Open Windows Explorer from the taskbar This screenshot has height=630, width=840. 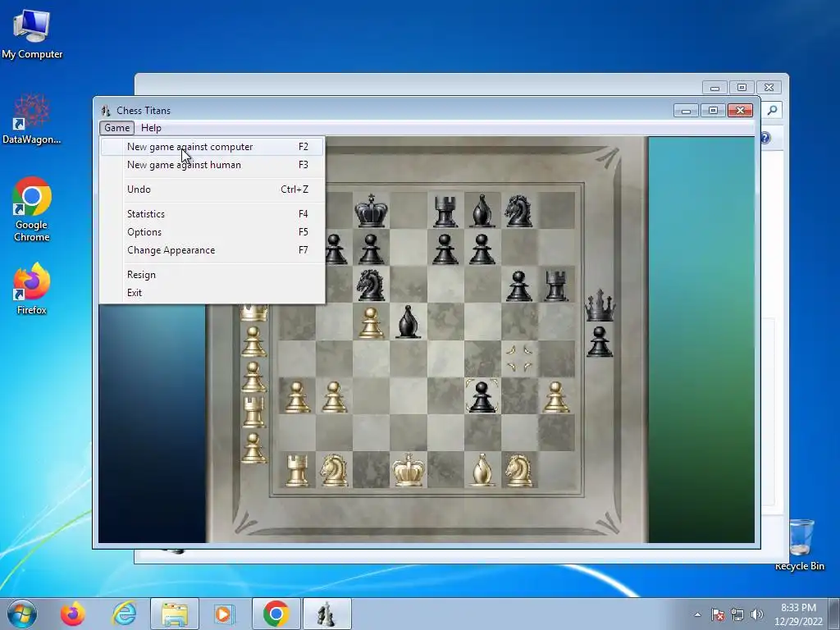[x=175, y=614]
